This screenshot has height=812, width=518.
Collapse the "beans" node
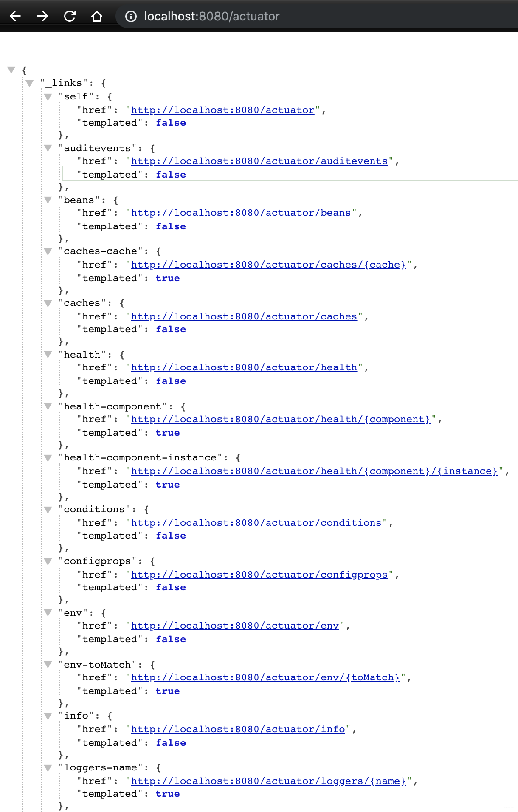(48, 200)
